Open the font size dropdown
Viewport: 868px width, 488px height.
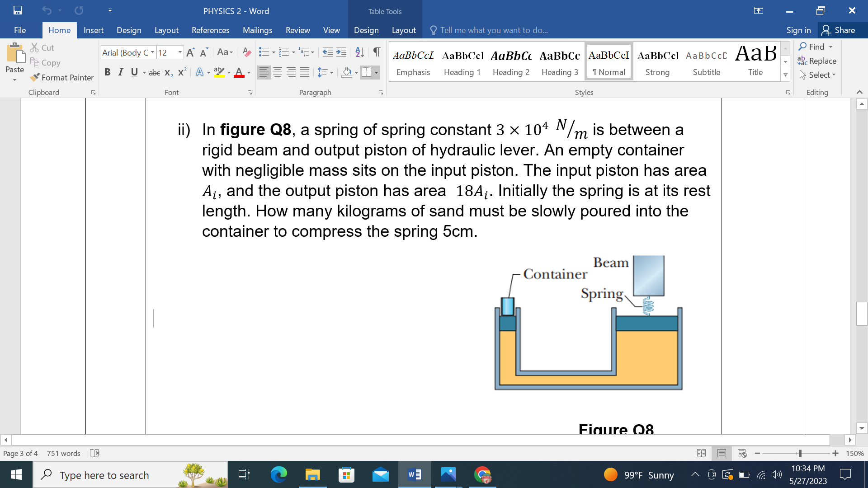pyautogui.click(x=180, y=52)
